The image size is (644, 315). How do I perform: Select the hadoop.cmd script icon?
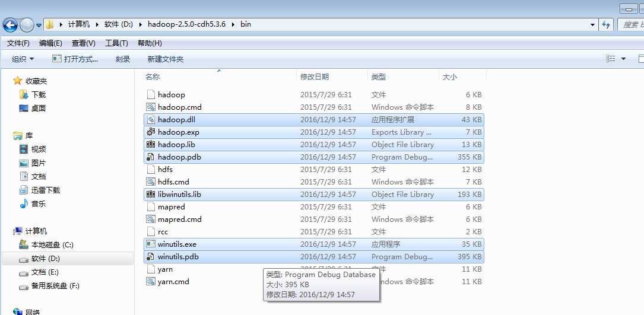pyautogui.click(x=151, y=107)
